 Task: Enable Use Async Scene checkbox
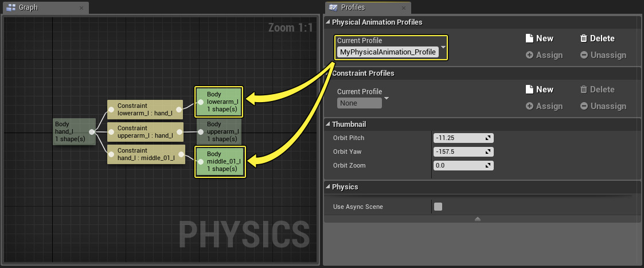438,207
